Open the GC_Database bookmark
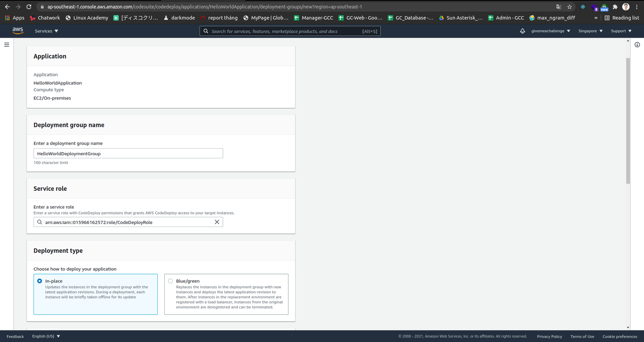This screenshot has width=644, height=342. point(410,18)
